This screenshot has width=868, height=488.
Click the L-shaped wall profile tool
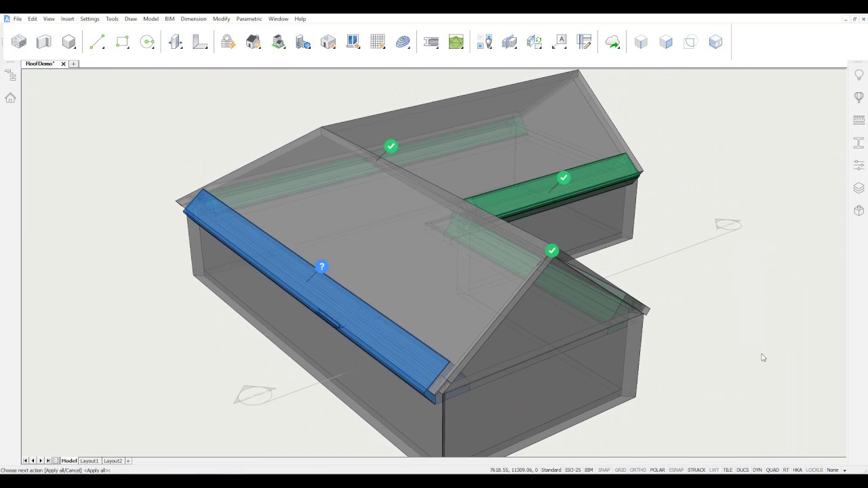200,42
